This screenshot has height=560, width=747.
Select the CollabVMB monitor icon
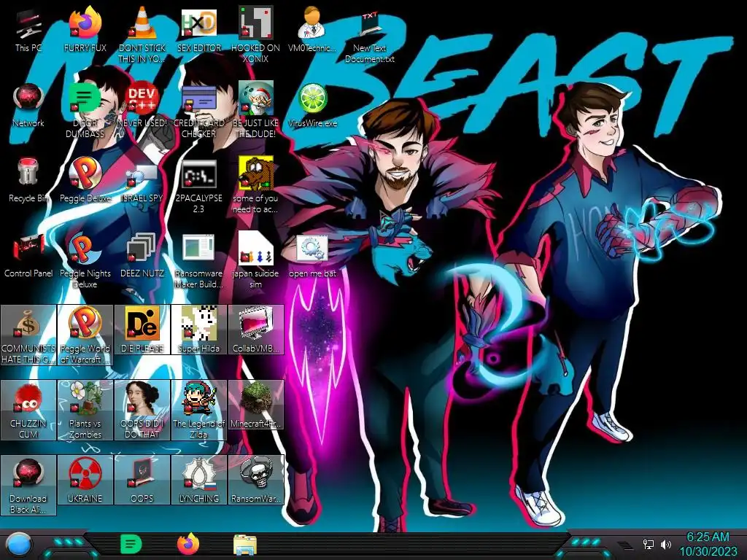pos(256,330)
